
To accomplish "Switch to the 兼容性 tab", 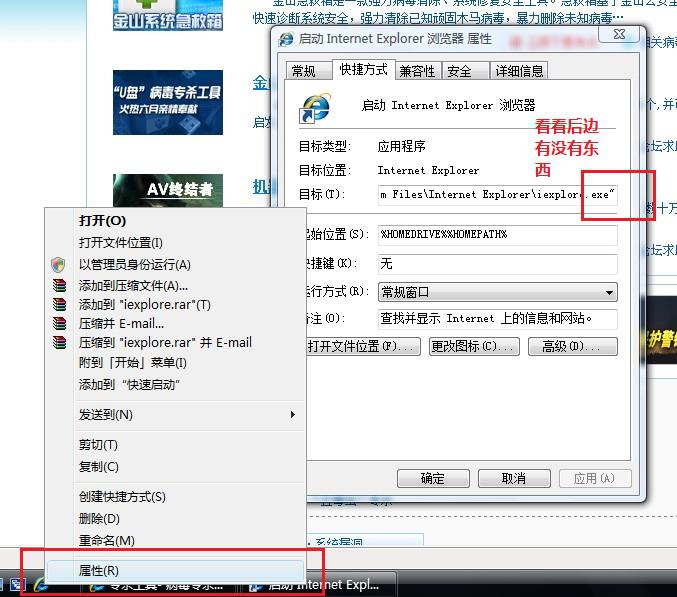I will (417, 71).
